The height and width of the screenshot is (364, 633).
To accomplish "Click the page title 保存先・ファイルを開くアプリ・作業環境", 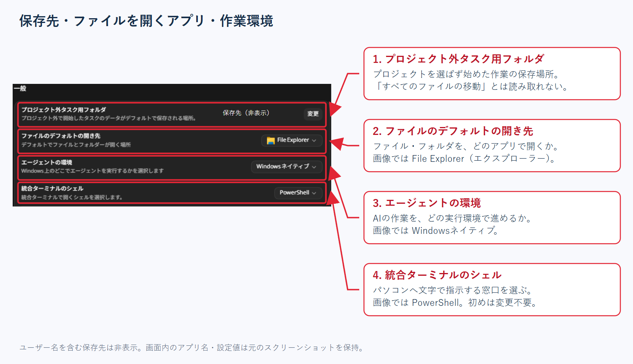I will [146, 21].
